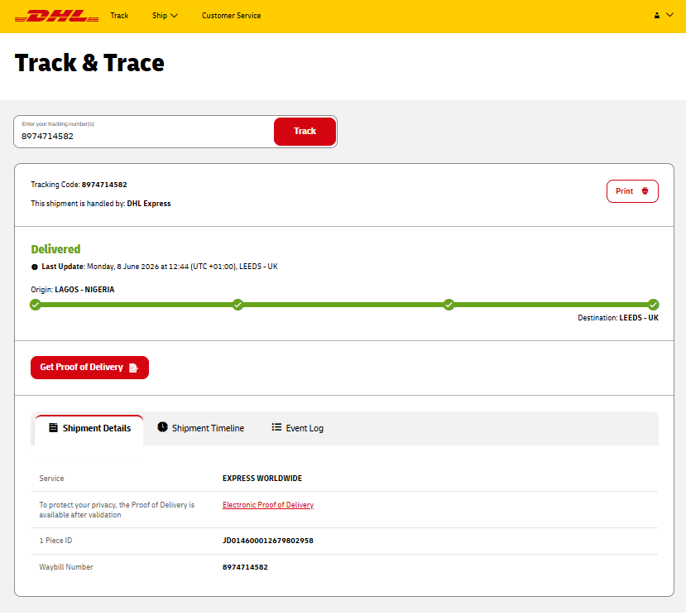
Task: Switch to the Shipment Timeline tab
Action: (x=201, y=428)
